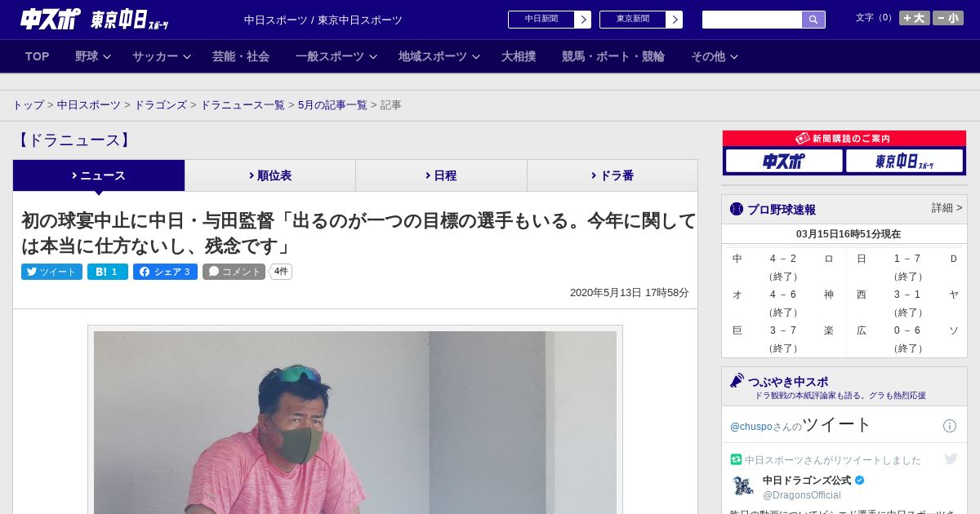Open comments via コメント button
Viewport: 980px width, 514px height.
point(234,272)
